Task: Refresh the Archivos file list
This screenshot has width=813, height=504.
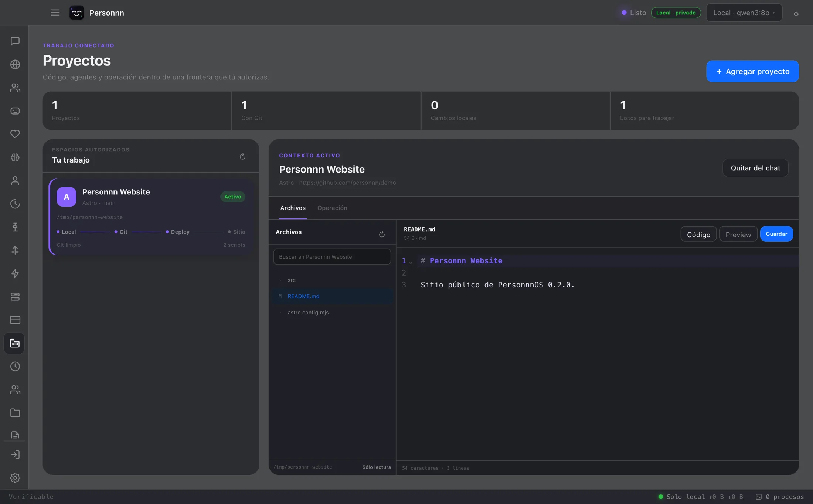Action: click(382, 234)
